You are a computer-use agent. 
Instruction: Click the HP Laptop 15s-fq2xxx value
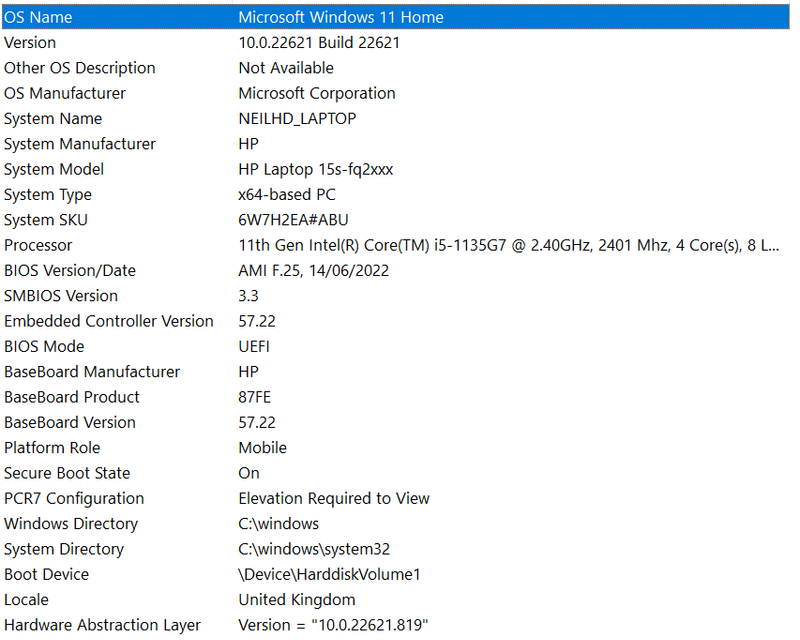coord(316,169)
